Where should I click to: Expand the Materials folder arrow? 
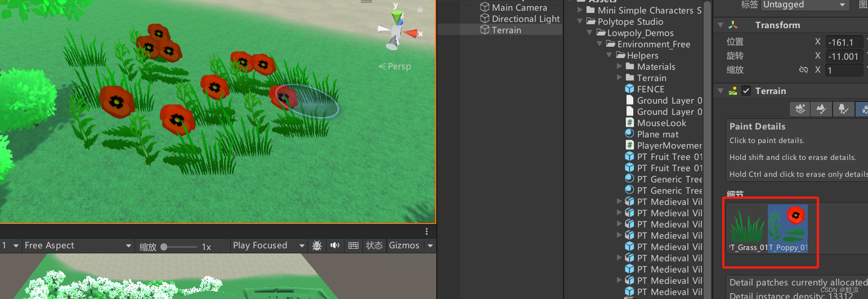point(620,66)
